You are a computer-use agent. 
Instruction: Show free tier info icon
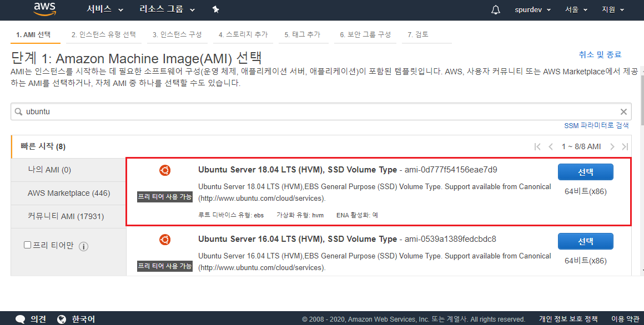click(x=83, y=247)
